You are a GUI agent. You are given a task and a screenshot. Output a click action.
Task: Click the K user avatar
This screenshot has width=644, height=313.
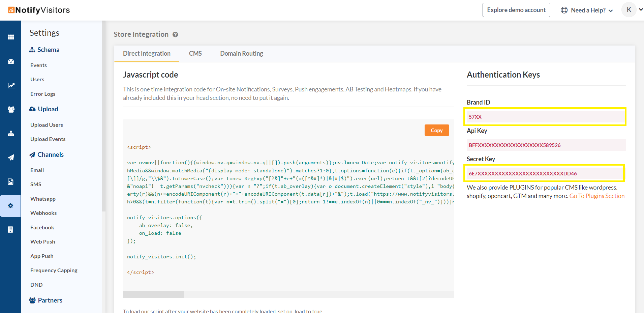(x=629, y=10)
